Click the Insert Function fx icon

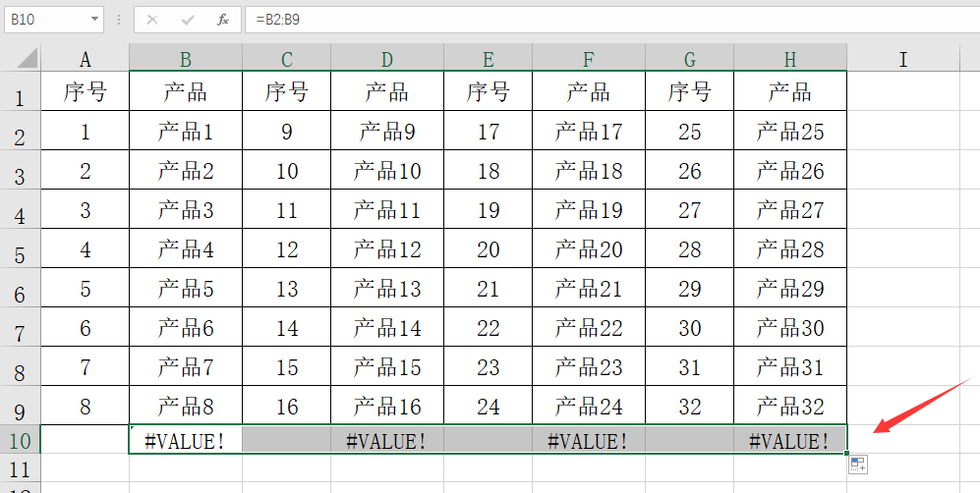coord(223,20)
